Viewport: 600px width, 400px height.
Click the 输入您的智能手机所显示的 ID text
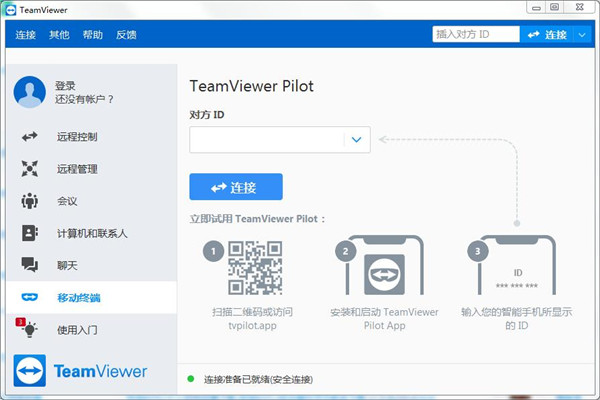click(517, 319)
